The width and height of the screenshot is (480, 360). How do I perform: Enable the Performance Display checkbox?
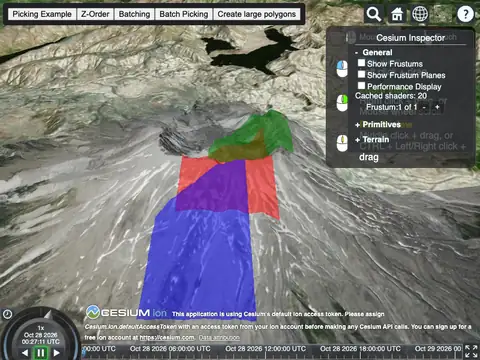[x=361, y=86]
